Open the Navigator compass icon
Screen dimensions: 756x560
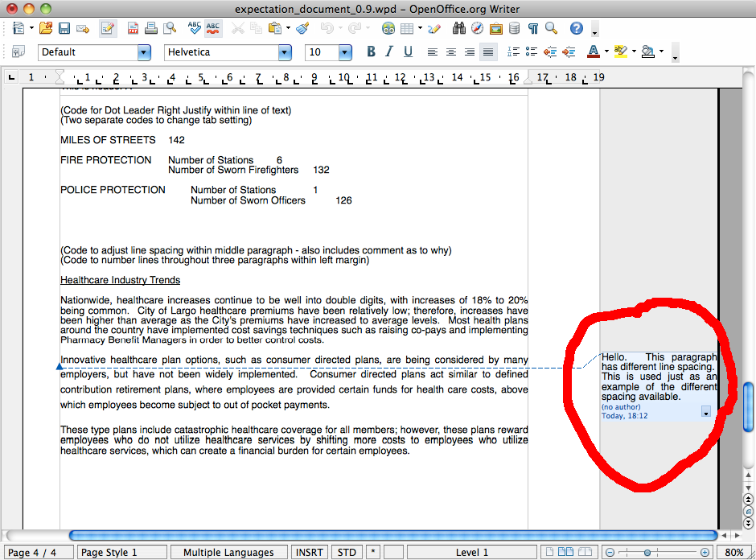tap(477, 29)
